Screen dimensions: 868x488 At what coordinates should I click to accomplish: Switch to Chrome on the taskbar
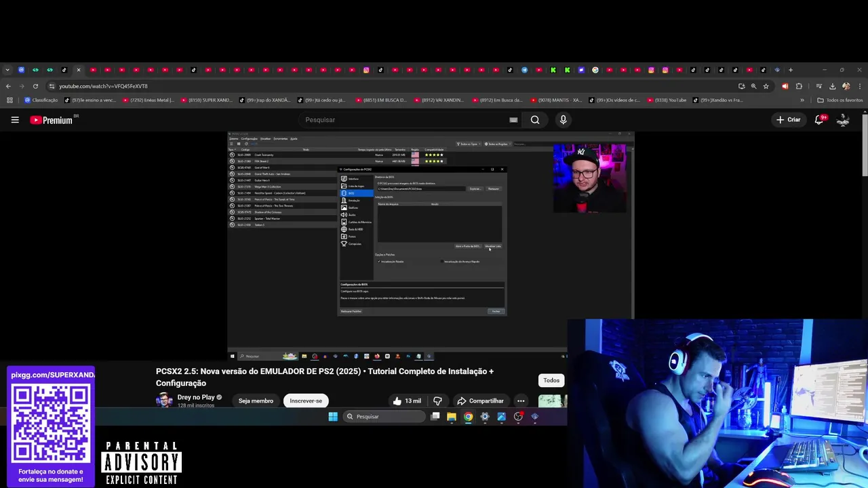pyautogui.click(x=468, y=417)
